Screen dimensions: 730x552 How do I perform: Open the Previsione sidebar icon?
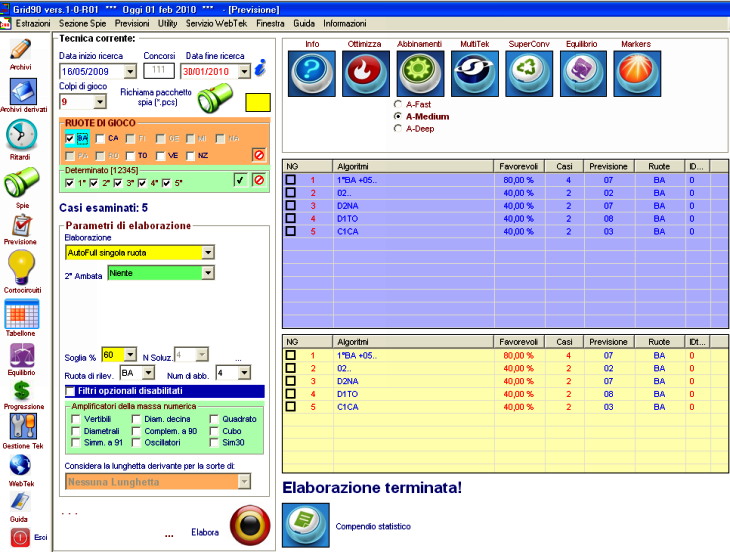[21, 226]
